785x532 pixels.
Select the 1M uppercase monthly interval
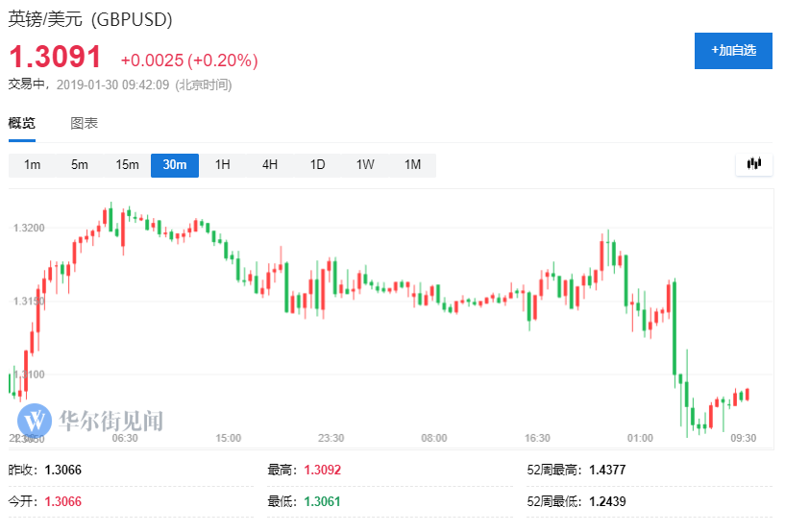[x=412, y=164]
